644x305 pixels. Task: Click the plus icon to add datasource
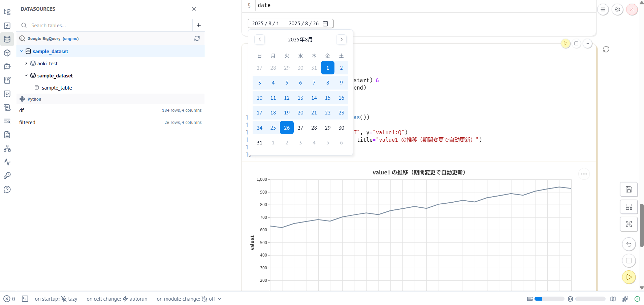point(199,25)
